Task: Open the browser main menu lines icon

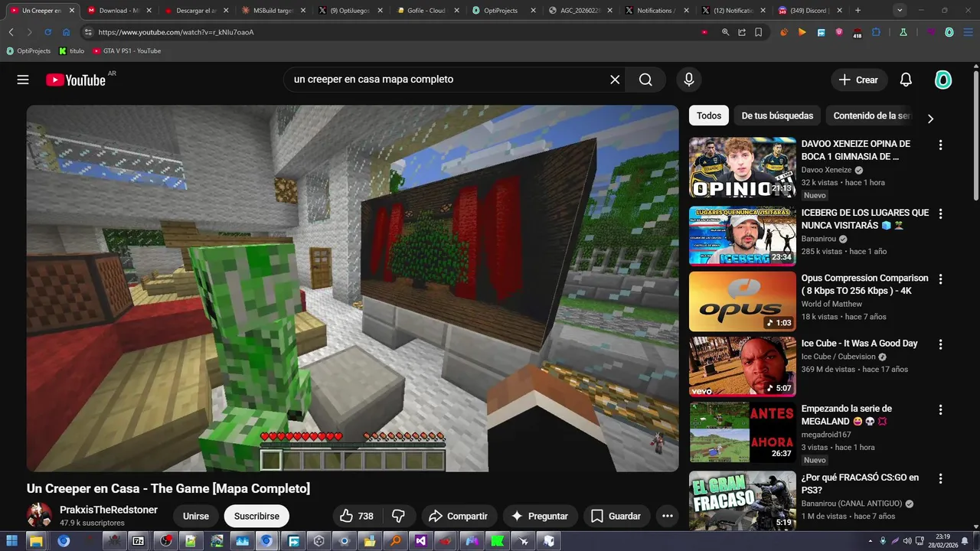Action: click(x=967, y=32)
